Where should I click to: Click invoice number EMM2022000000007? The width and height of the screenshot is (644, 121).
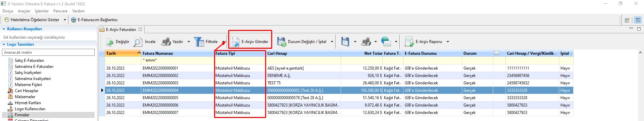(x=160, y=113)
